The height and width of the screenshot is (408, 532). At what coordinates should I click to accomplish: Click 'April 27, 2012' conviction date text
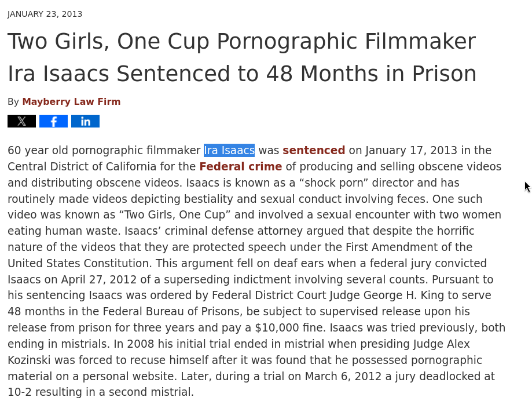pos(99,279)
